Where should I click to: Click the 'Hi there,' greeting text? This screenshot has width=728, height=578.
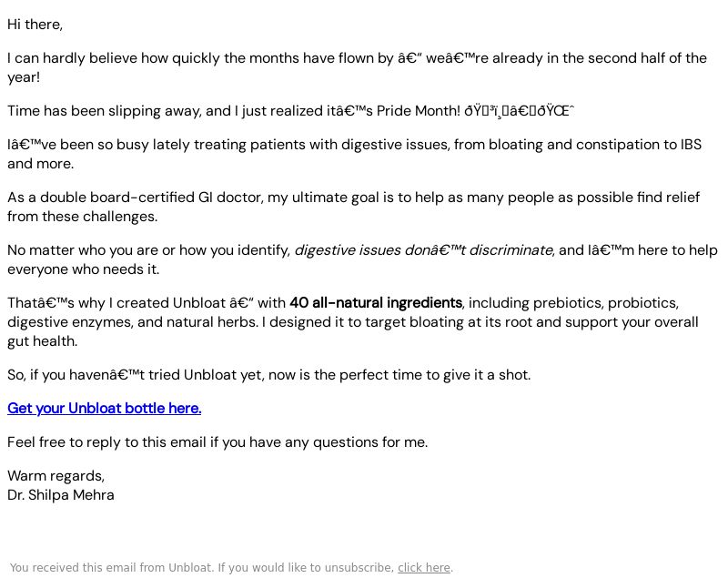[x=35, y=25]
